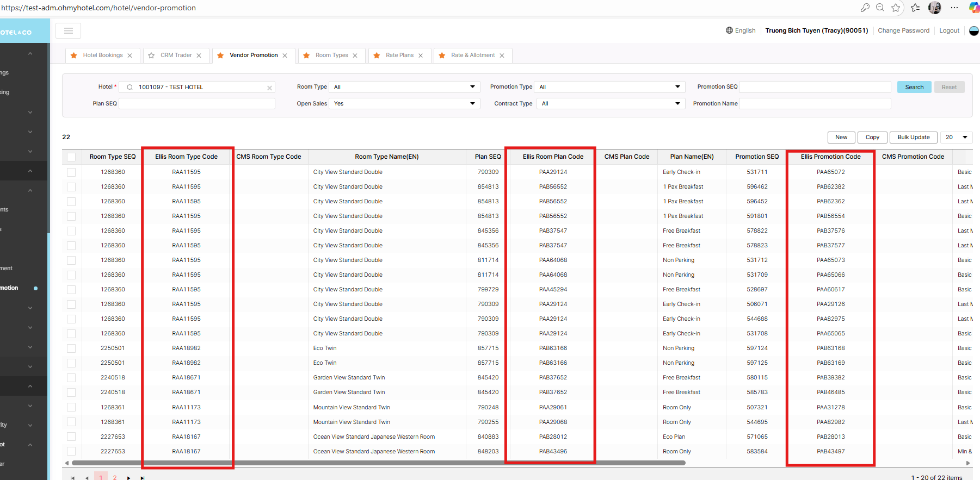
Task: Open the page size dropdown showing 20
Action: (x=956, y=137)
